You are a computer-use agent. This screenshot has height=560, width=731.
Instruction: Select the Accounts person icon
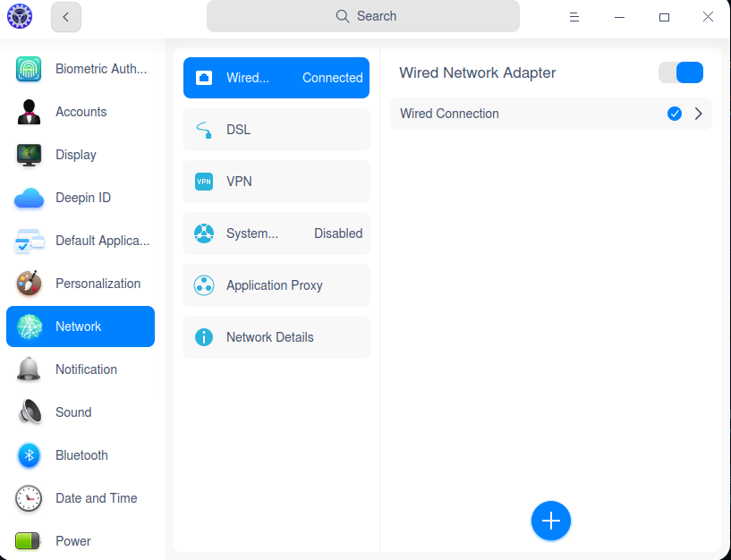(29, 112)
